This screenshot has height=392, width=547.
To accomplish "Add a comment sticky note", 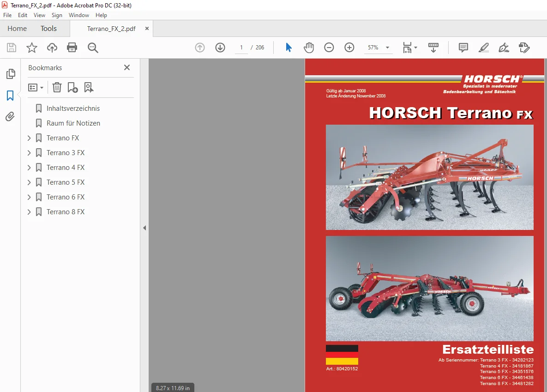I will click(463, 48).
